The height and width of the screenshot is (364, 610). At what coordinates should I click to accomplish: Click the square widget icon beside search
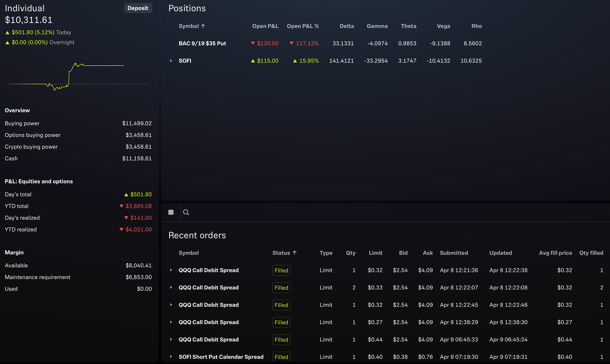click(171, 212)
